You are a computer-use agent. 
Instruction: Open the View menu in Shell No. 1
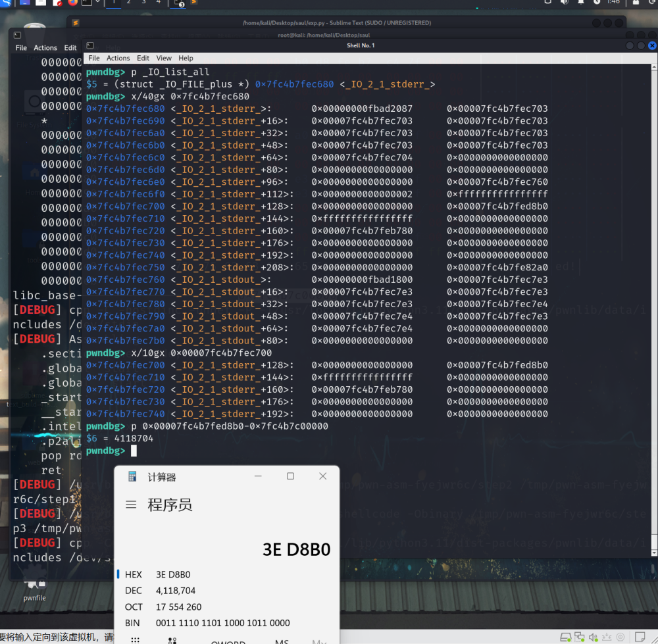click(164, 59)
